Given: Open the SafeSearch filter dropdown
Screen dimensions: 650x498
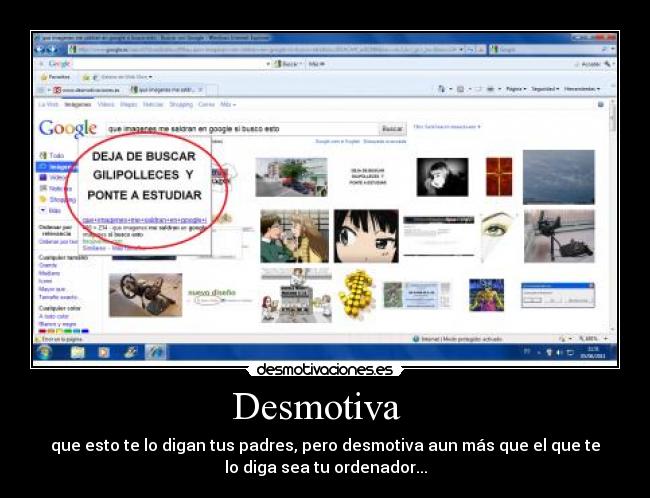Looking at the screenshot, I should click(447, 127).
